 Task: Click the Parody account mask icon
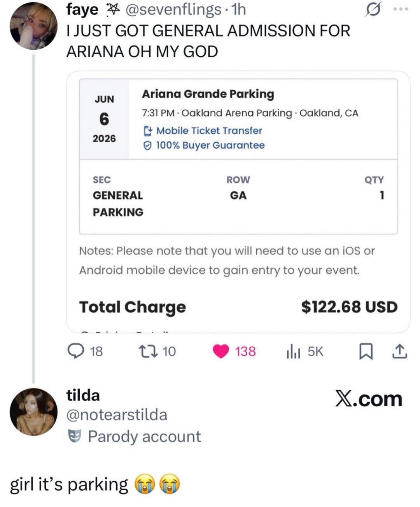click(x=74, y=436)
